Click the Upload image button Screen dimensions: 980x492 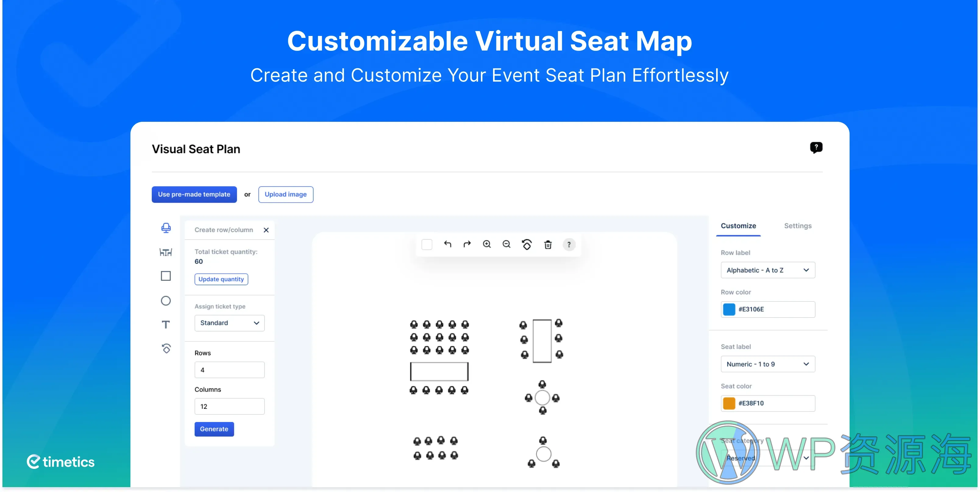(x=286, y=194)
